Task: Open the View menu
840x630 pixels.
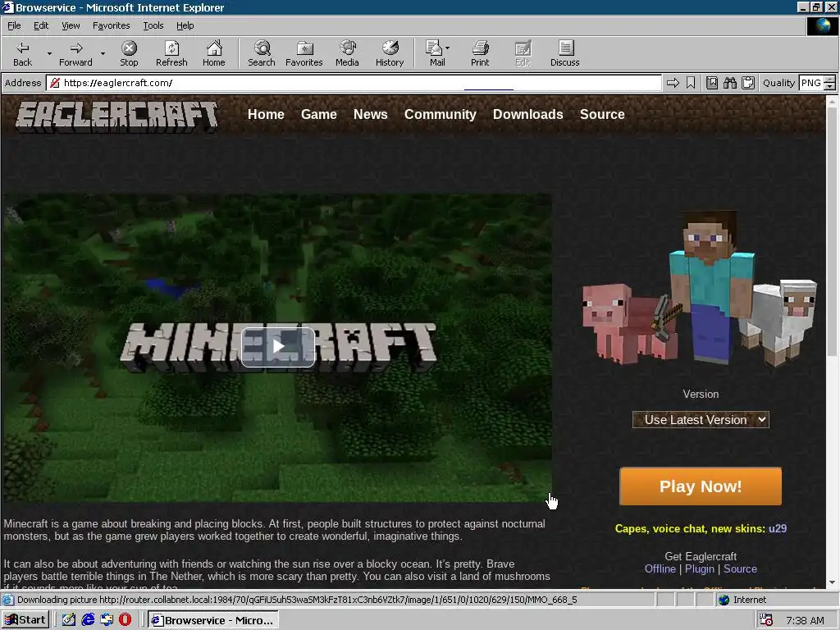Action: [x=71, y=25]
